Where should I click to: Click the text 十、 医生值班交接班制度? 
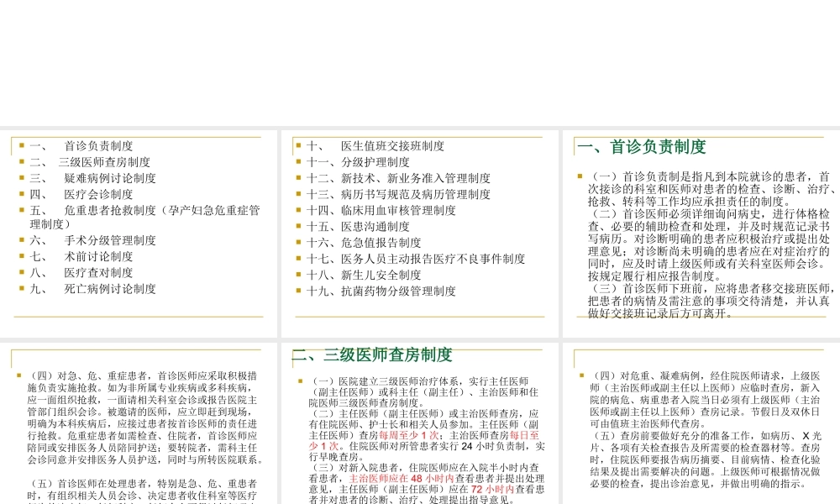[375, 146]
